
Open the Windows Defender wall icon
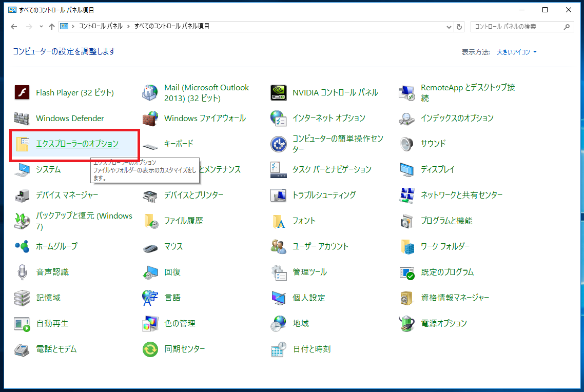(x=22, y=119)
